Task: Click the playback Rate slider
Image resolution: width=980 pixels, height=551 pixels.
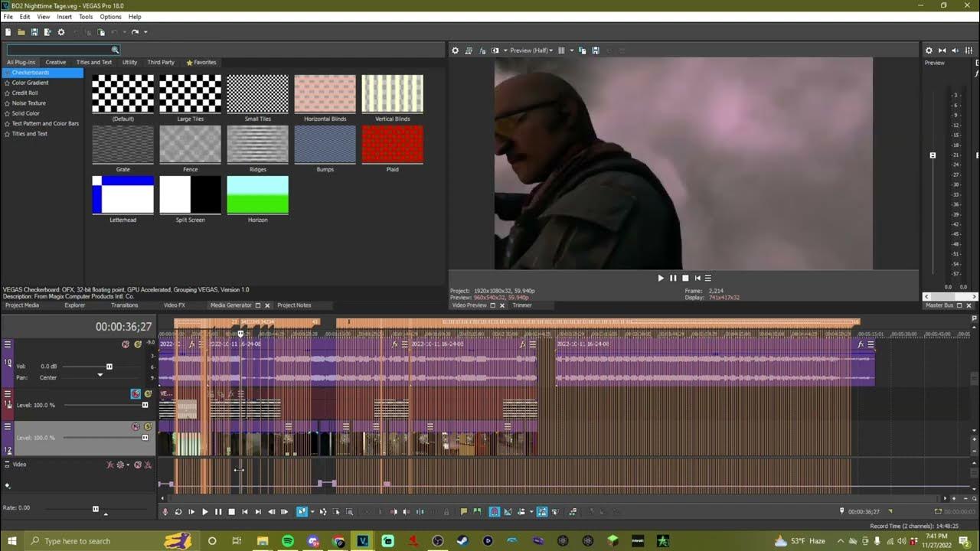Action: (x=96, y=508)
